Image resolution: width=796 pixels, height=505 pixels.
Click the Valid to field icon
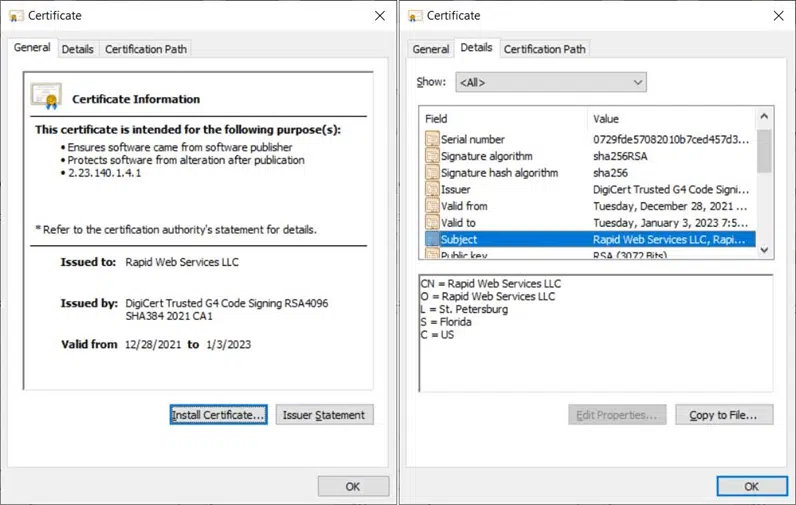tap(432, 223)
